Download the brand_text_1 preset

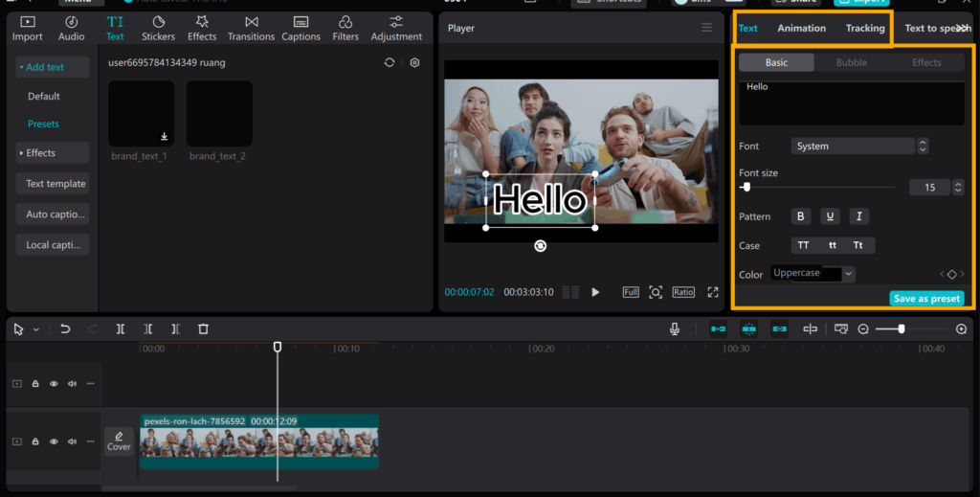[x=164, y=136]
